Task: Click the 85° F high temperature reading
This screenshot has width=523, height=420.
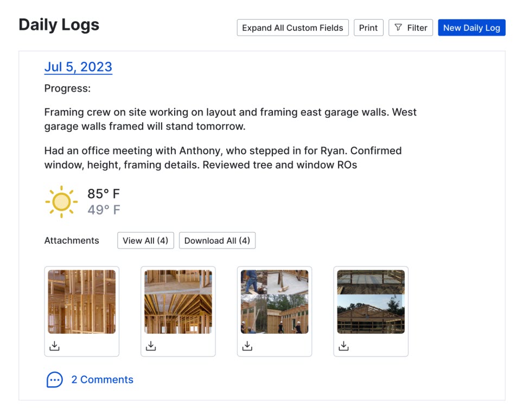Action: (104, 194)
